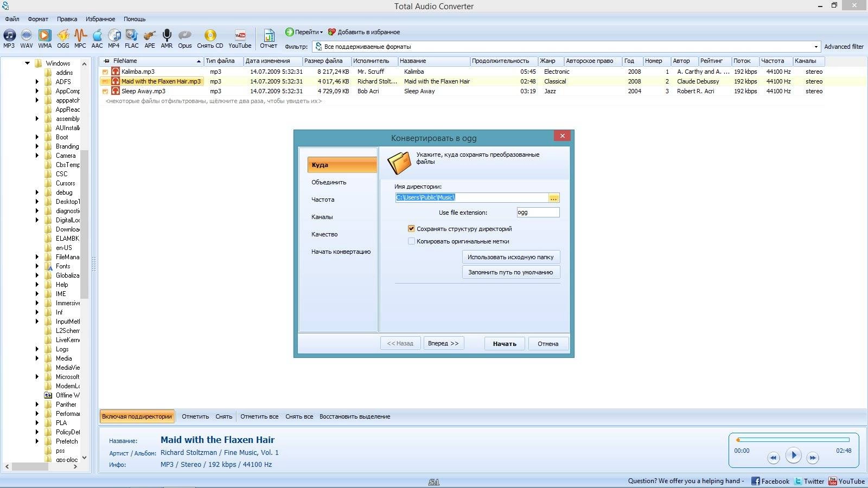Select the APE format icon
Screen dimensions: 868x488
[x=150, y=38]
